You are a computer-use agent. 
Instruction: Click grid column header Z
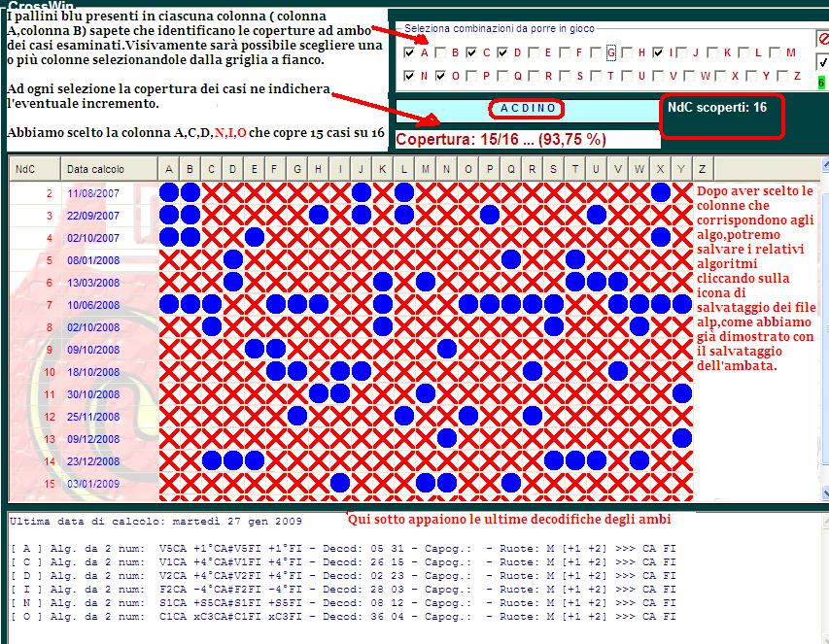[703, 169]
